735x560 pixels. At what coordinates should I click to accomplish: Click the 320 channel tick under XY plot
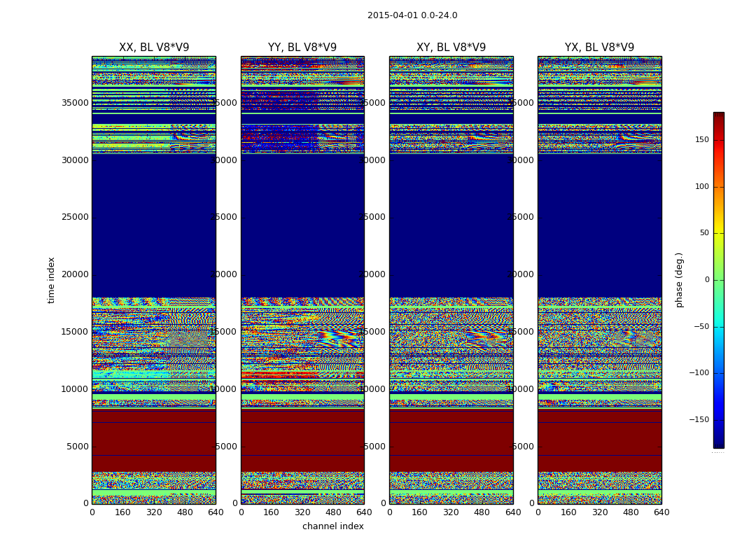coord(451,512)
